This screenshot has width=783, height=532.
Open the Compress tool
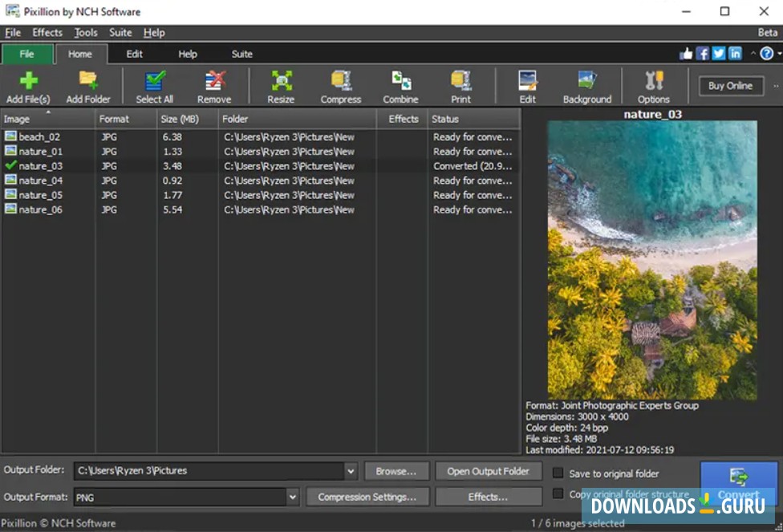pos(341,86)
